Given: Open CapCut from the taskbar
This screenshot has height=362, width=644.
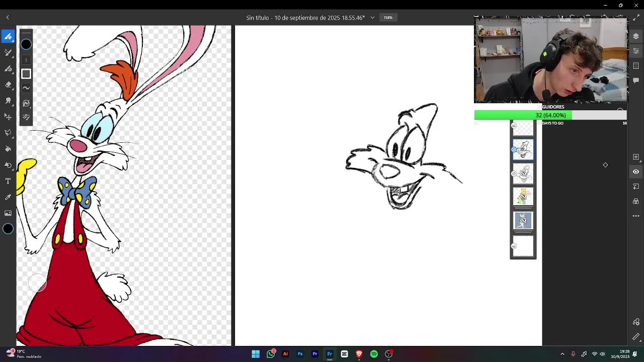Looking at the screenshot, I should (x=344, y=354).
